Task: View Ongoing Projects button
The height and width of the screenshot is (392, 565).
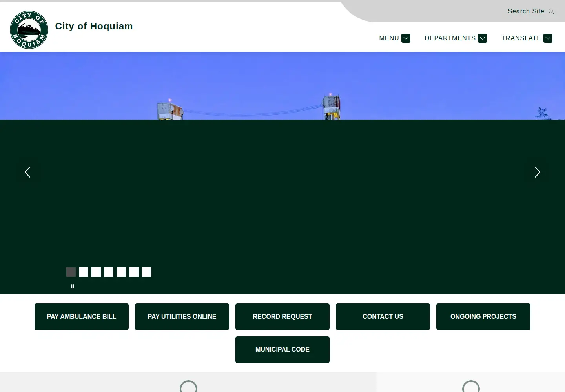Action: [483, 317]
